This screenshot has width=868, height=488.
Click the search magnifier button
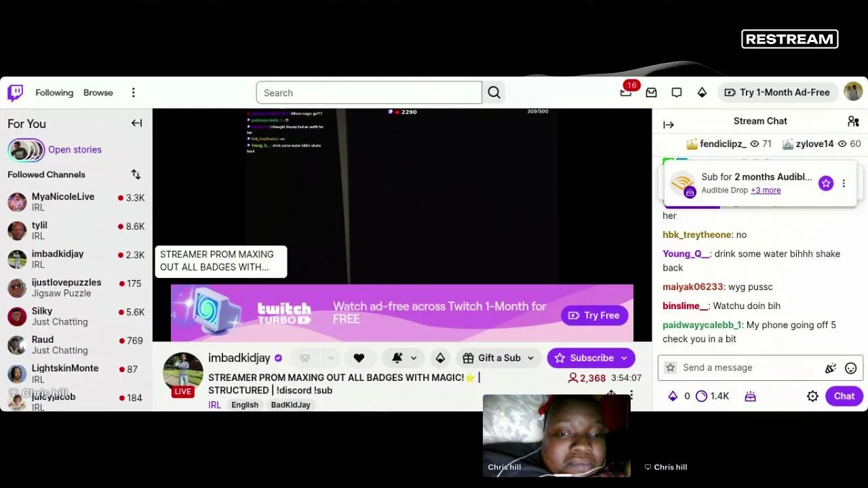494,93
